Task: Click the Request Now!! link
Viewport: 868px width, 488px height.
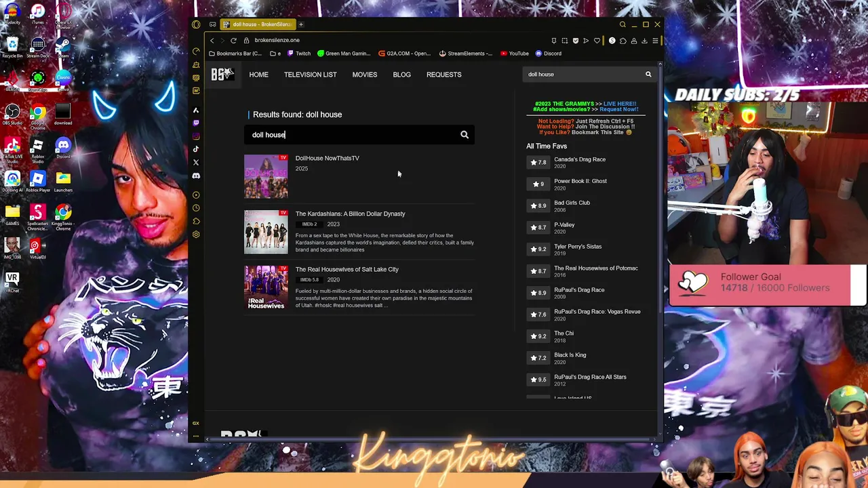Action: click(618, 109)
